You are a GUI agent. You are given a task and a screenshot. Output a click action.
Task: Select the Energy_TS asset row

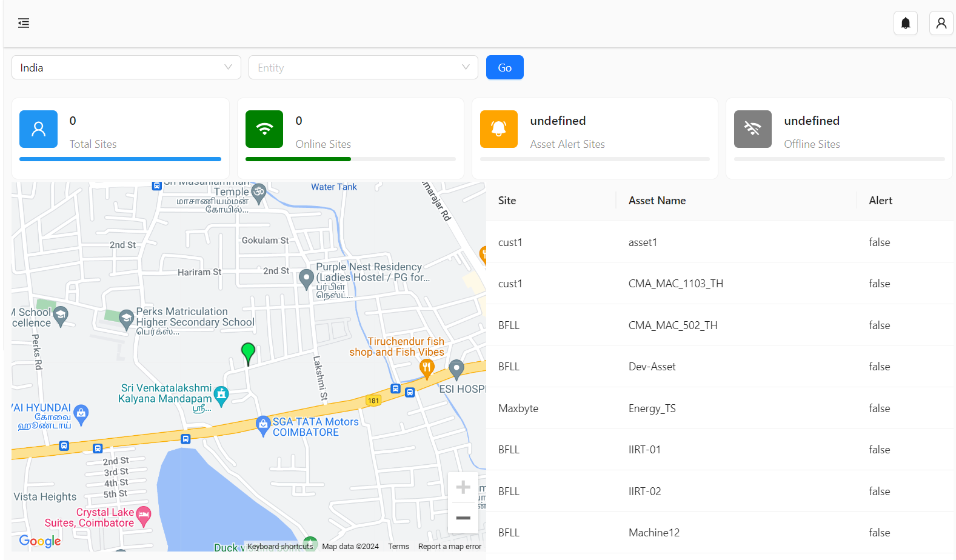(x=652, y=408)
